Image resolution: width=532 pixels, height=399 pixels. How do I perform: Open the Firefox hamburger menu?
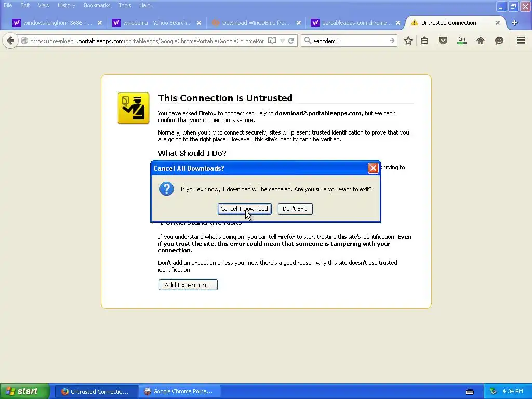pyautogui.click(x=521, y=41)
